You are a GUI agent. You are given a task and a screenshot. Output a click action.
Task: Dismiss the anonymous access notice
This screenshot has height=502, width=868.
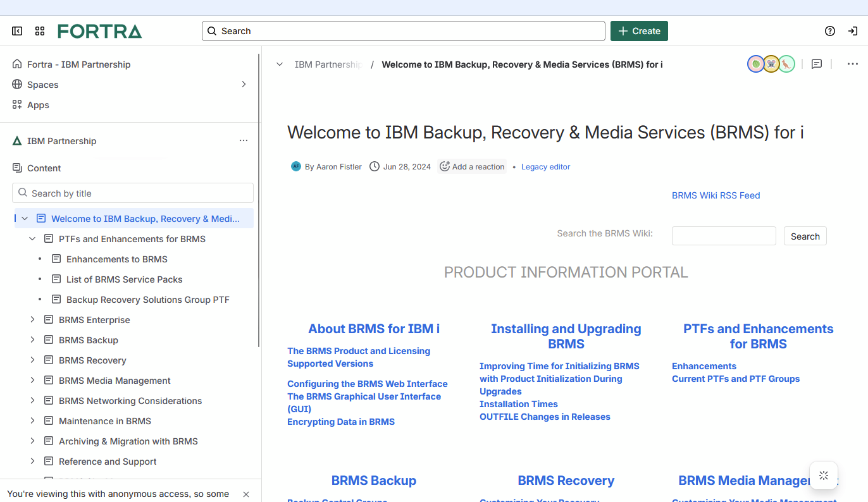(x=246, y=494)
